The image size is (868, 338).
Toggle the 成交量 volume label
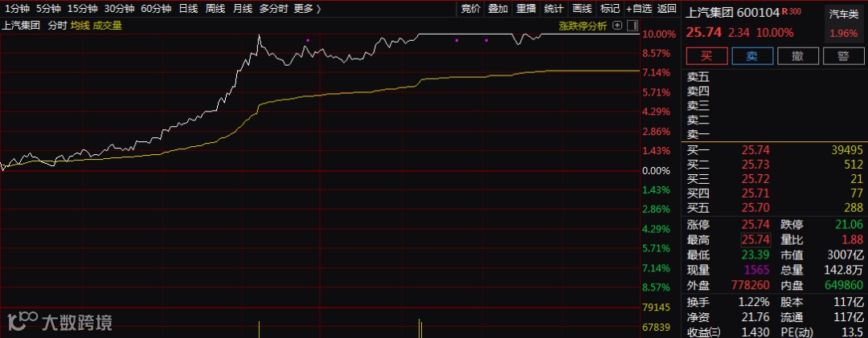point(107,25)
